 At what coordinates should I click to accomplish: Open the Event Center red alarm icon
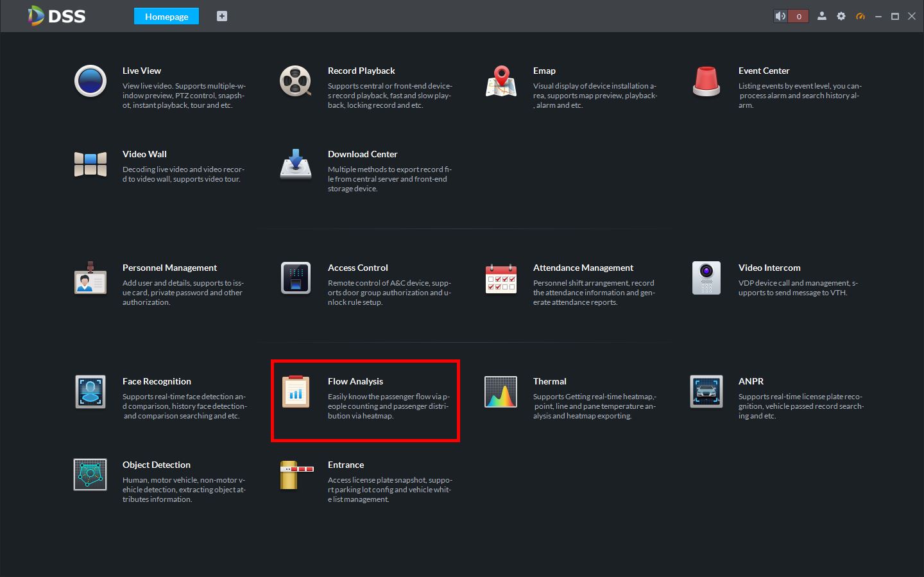(x=706, y=82)
